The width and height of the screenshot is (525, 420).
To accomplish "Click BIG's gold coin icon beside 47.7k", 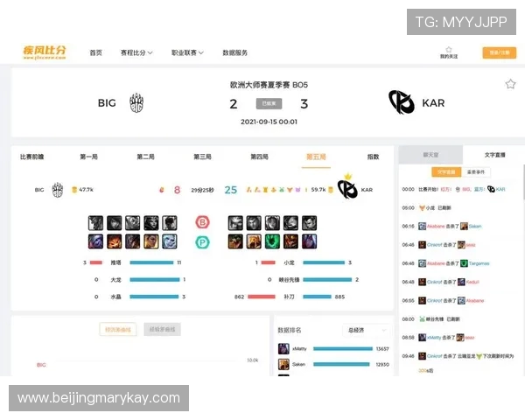I will pyautogui.click(x=74, y=190).
